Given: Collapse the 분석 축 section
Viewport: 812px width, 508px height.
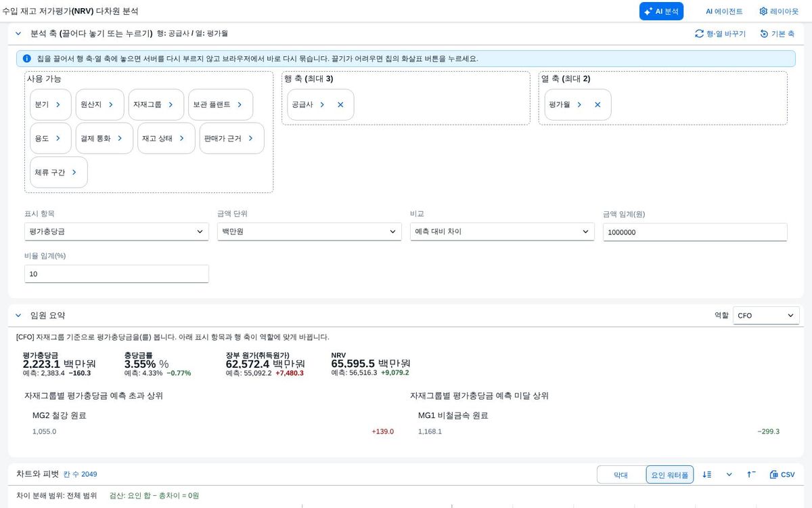Looking at the screenshot, I should [18, 33].
